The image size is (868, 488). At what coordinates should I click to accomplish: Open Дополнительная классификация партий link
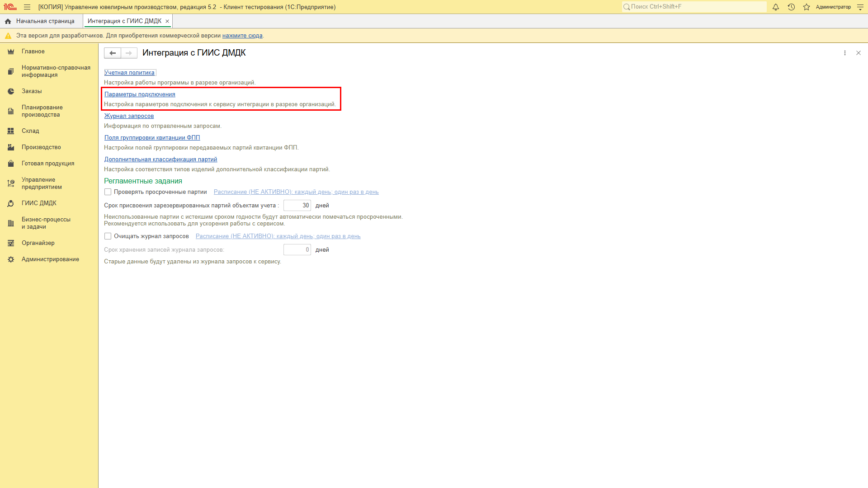tap(160, 160)
